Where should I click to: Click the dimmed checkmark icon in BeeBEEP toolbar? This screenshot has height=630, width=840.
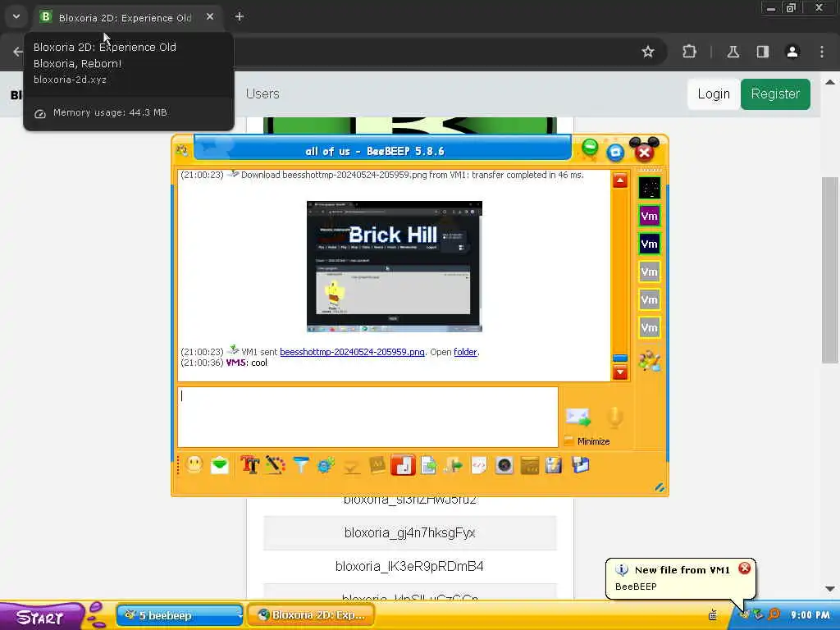[x=351, y=466]
